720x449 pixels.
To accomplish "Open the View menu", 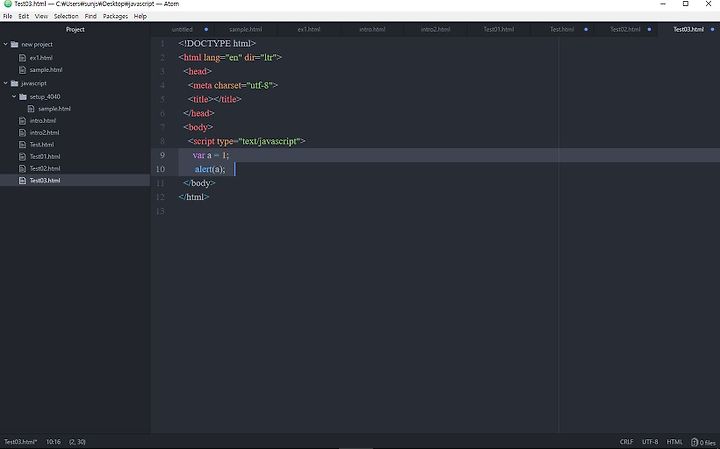I will click(41, 16).
